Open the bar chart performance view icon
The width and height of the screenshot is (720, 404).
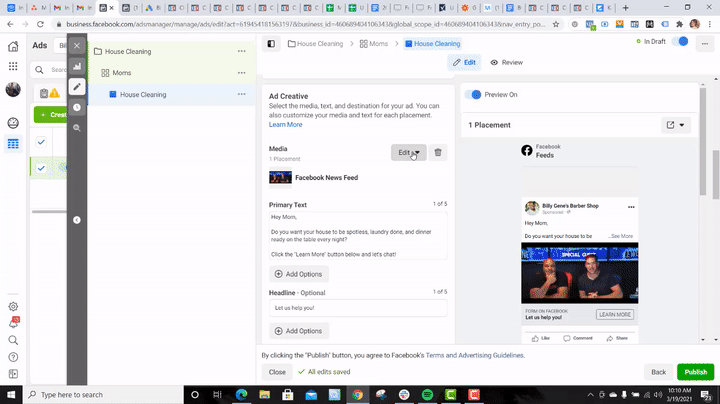point(77,66)
